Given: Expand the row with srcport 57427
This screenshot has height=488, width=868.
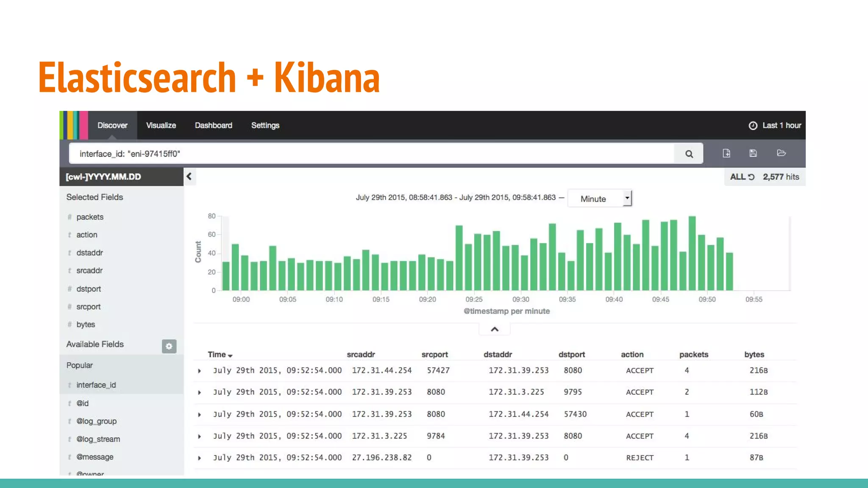Looking at the screenshot, I should pyautogui.click(x=200, y=371).
